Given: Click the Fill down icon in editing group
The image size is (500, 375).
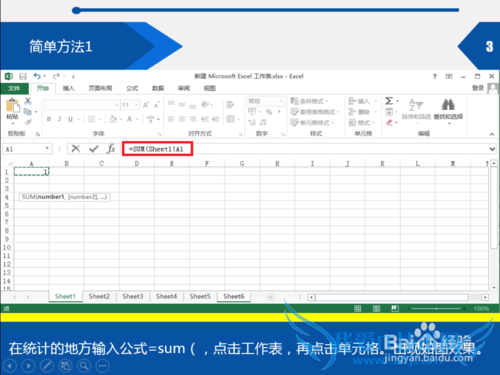Looking at the screenshot, I should click(389, 112).
